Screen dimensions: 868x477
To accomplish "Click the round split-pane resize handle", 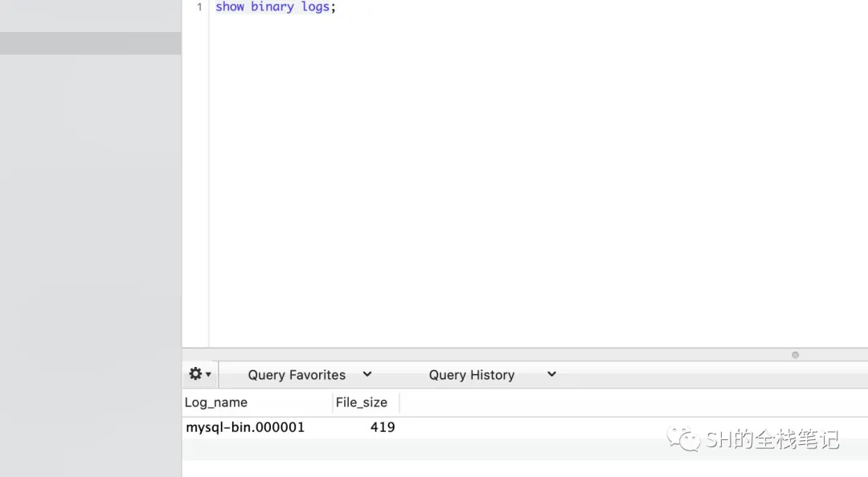I will [795, 355].
